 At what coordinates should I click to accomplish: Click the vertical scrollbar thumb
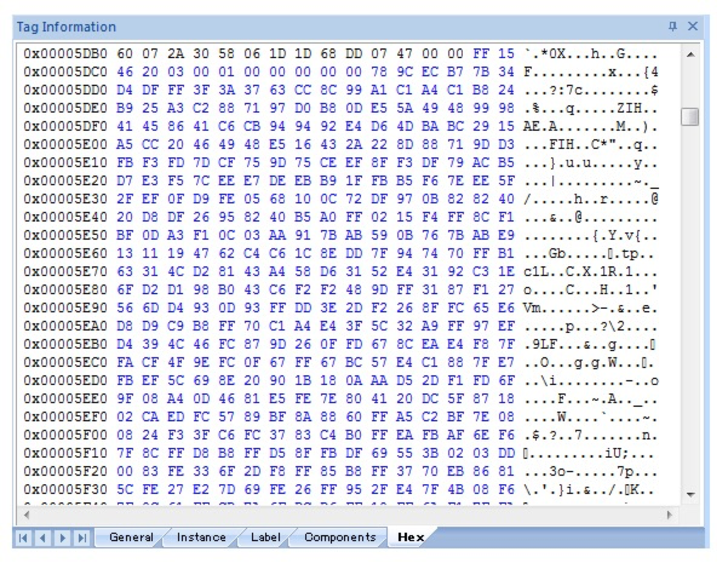point(690,116)
